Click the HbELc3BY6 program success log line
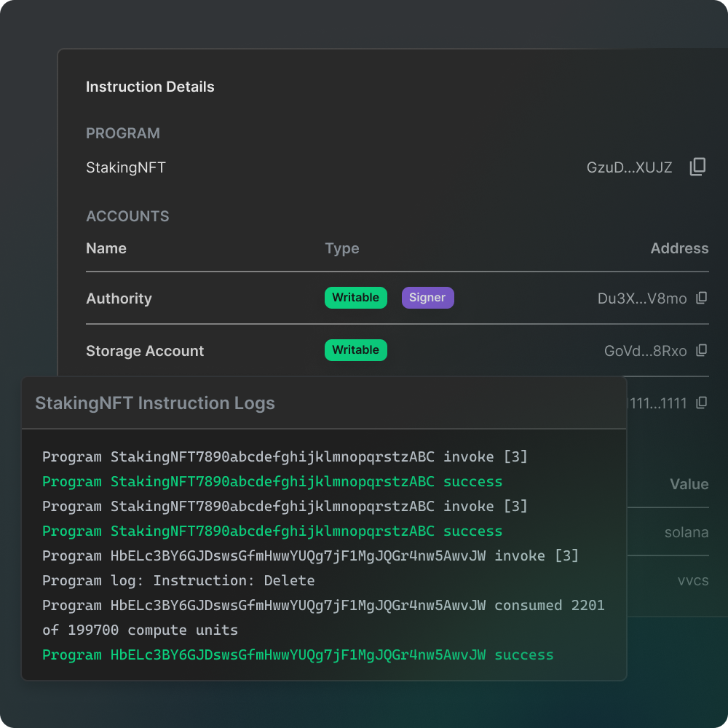 point(297,655)
